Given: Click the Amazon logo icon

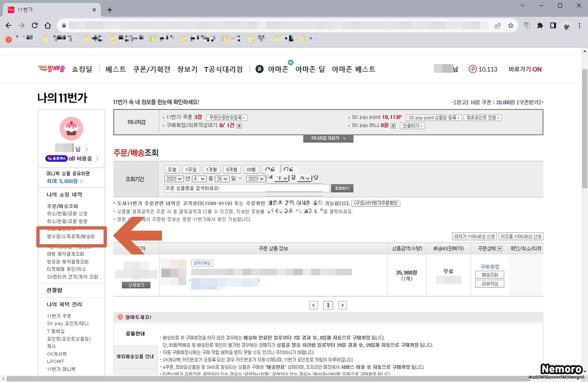Looking at the screenshot, I should coord(259,69).
